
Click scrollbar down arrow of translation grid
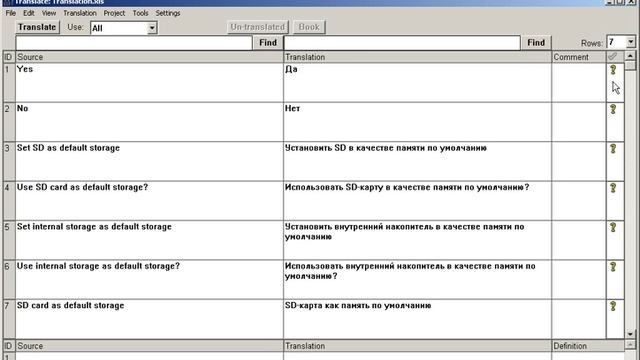pyautogui.click(x=630, y=334)
